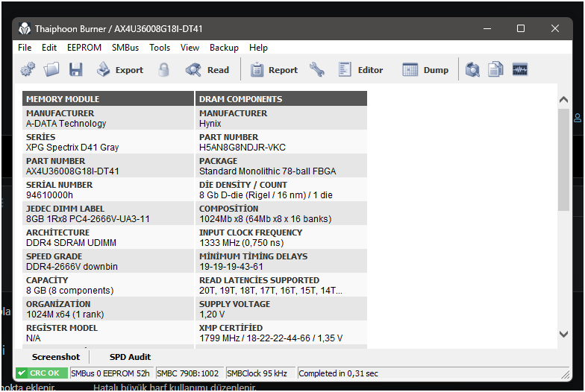Click the Thaiphoon Burner title bar logo

[x=25, y=28]
